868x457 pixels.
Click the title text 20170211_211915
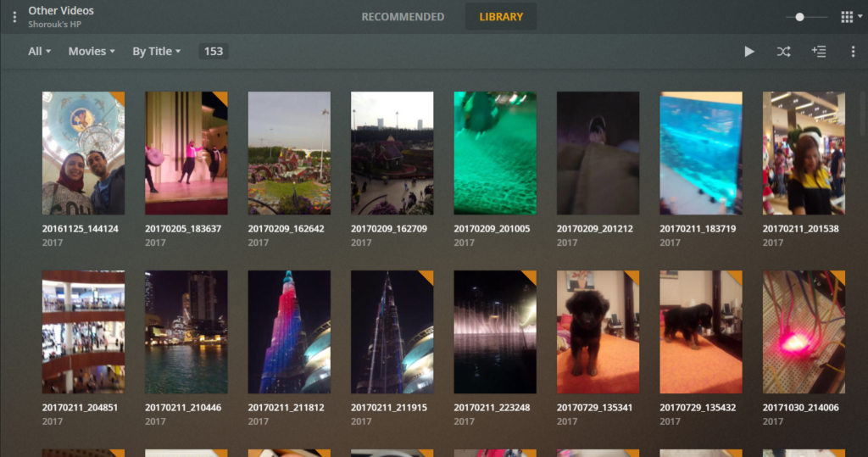click(x=389, y=408)
